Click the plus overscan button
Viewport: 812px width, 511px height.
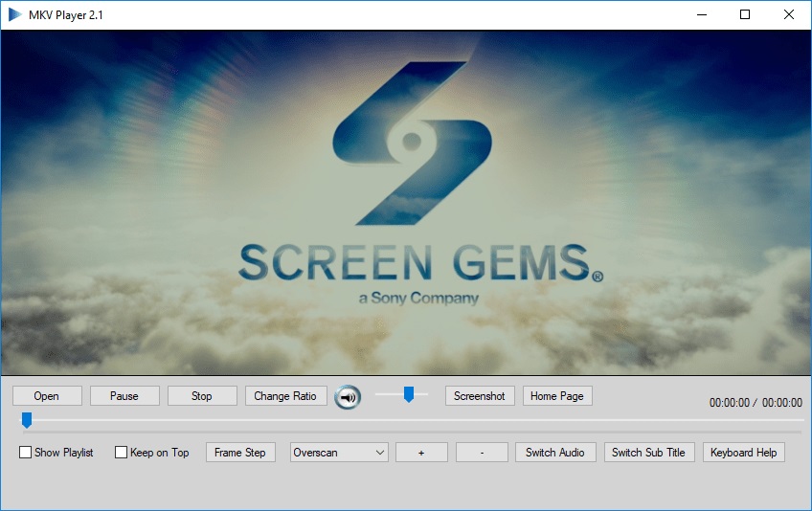421,452
